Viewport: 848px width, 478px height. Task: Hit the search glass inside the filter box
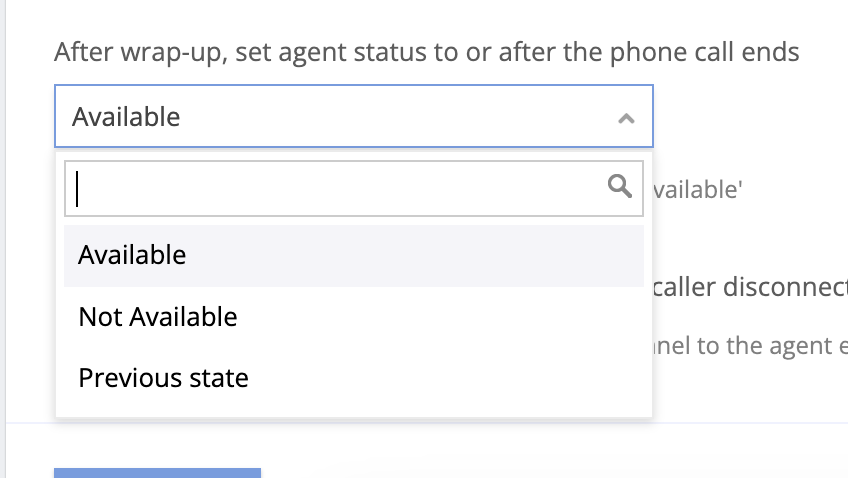[620, 186]
